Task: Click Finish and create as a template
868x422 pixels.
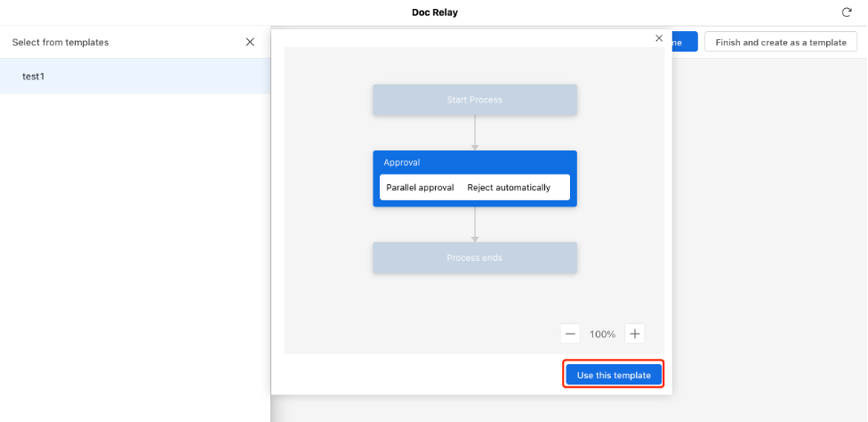Action: 780,42
